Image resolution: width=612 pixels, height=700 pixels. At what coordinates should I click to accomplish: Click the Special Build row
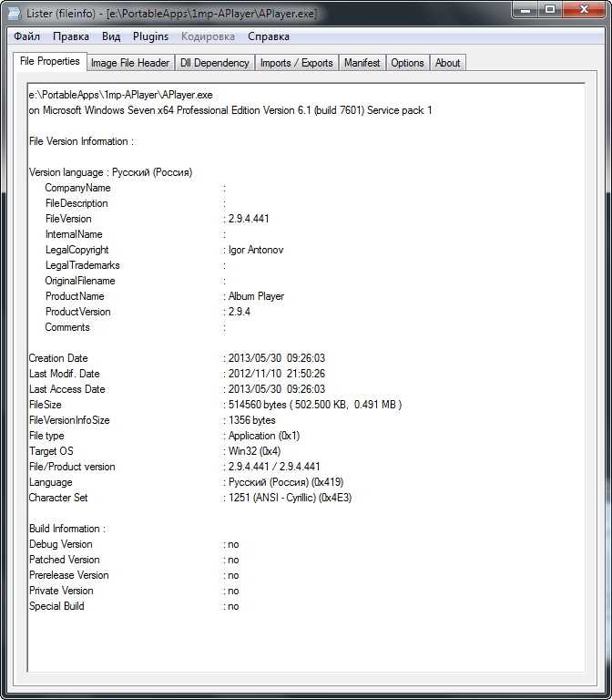click(x=134, y=606)
